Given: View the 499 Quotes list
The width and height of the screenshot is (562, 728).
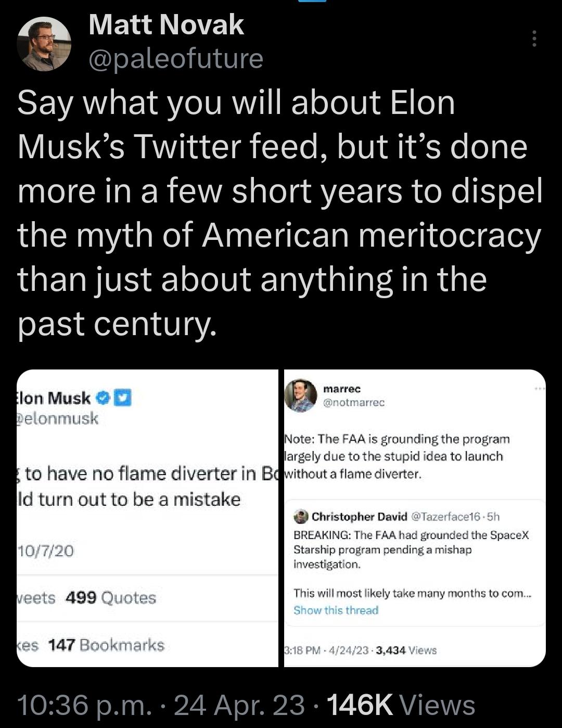Looking at the screenshot, I should [x=111, y=598].
